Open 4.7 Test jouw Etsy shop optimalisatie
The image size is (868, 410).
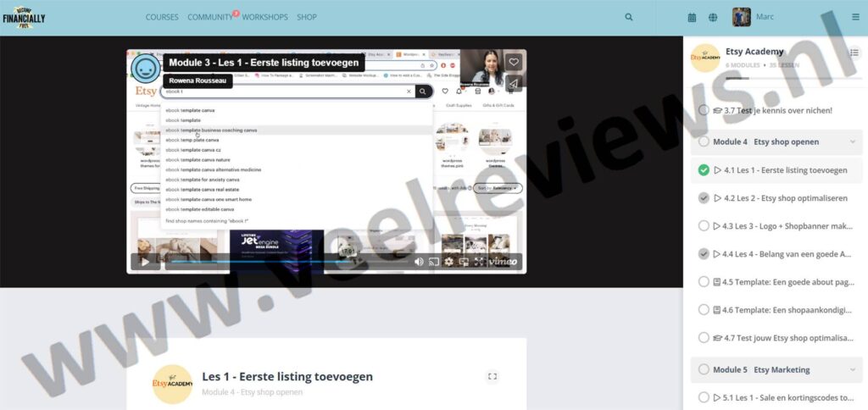click(788, 337)
